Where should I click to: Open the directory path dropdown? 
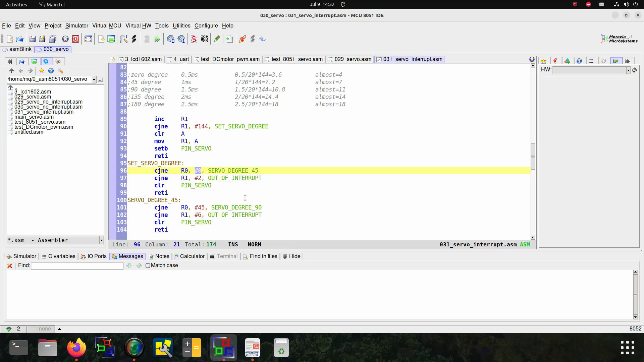(x=94, y=79)
